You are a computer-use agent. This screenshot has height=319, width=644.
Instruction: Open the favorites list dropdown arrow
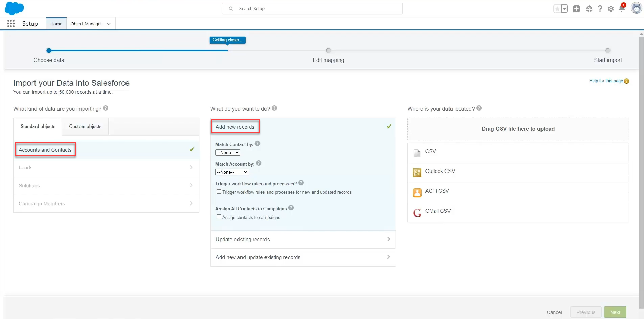tap(565, 9)
